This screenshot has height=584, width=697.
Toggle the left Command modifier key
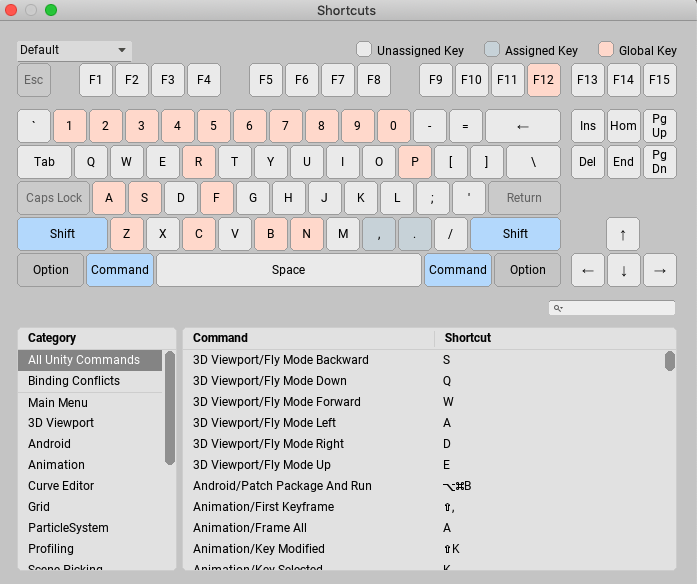pyautogui.click(x=120, y=270)
